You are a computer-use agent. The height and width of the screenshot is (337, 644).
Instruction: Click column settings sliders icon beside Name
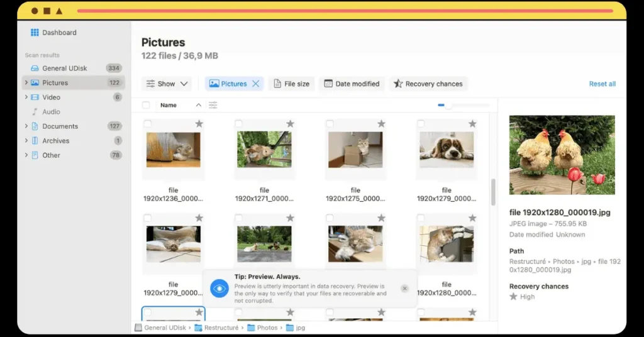213,105
